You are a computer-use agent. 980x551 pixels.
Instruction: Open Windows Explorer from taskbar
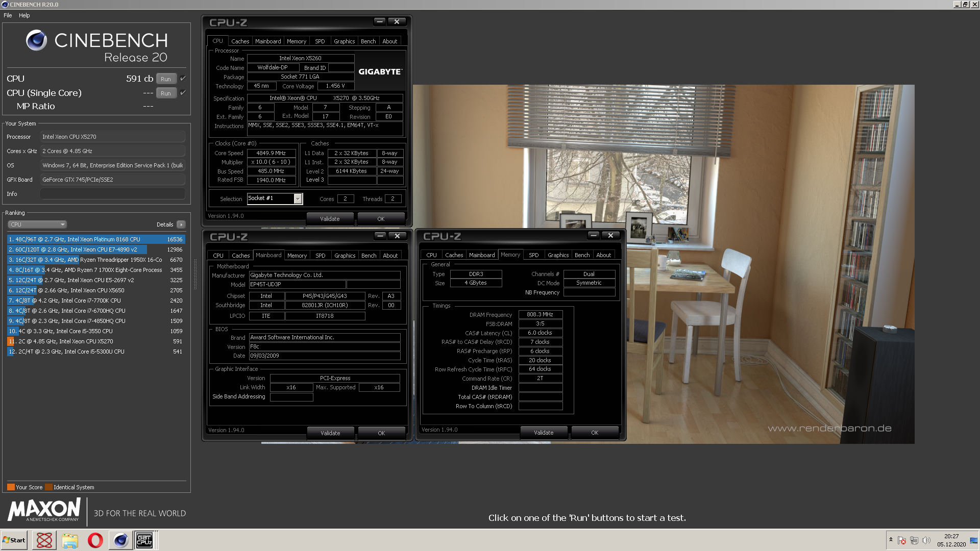coord(70,540)
